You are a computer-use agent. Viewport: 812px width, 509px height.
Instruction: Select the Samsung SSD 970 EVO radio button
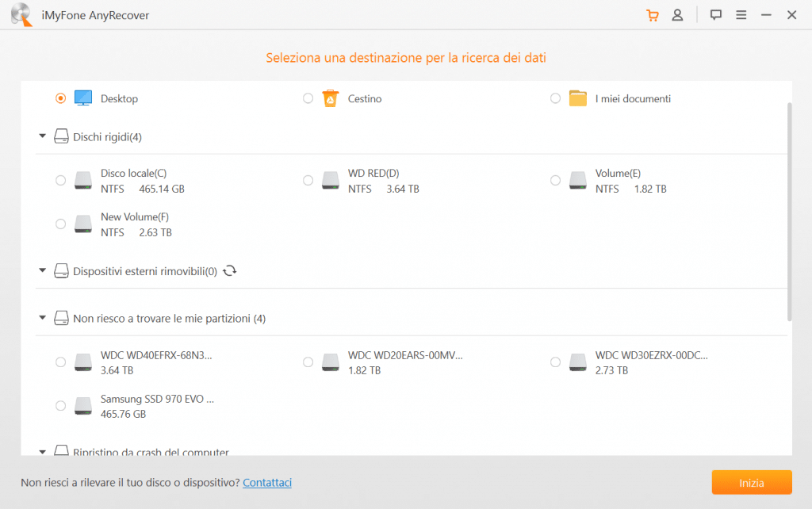pyautogui.click(x=60, y=405)
